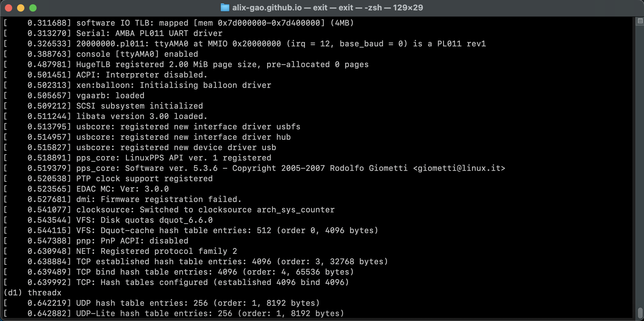Click the folder icon in the title bar
This screenshot has height=321, width=644.
[x=225, y=8]
